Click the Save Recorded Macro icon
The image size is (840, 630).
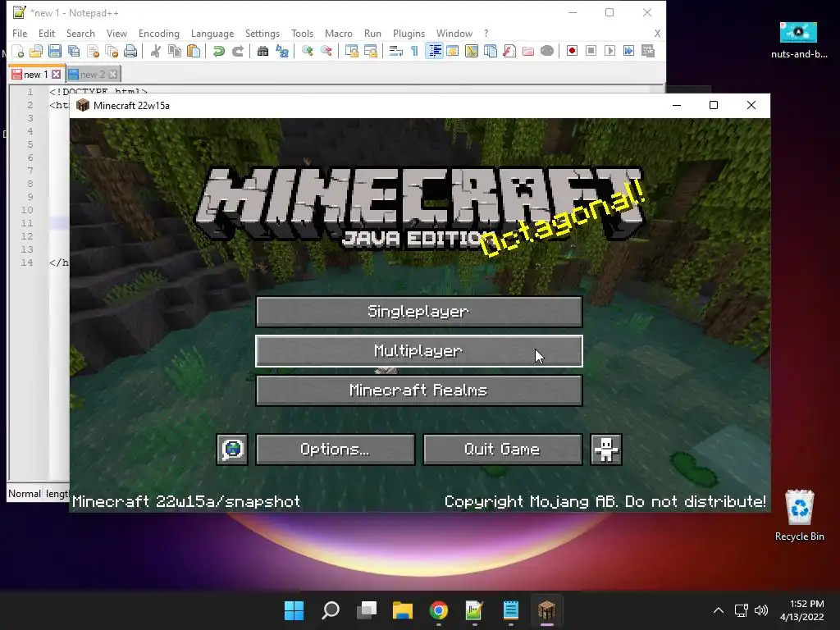tap(648, 51)
